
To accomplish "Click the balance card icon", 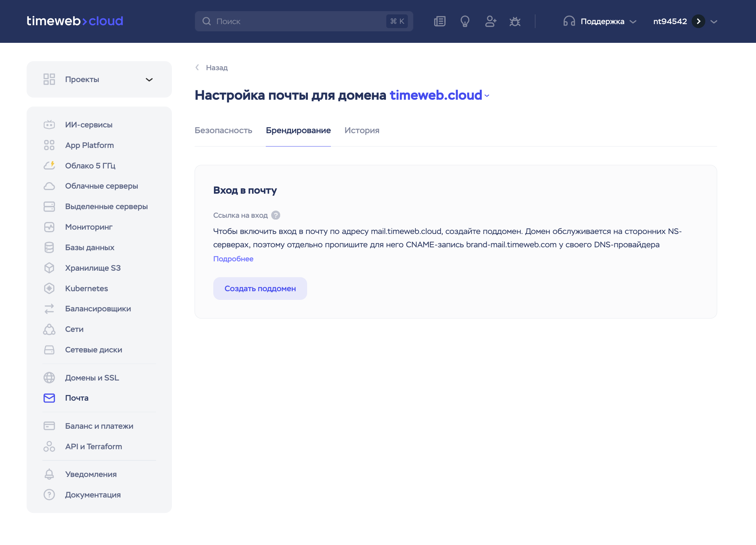I will tap(49, 426).
